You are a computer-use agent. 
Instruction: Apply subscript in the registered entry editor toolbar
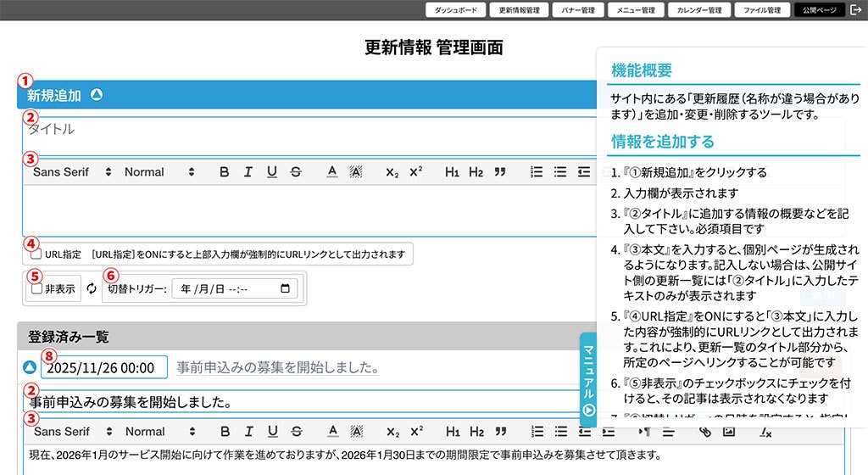pos(392,432)
